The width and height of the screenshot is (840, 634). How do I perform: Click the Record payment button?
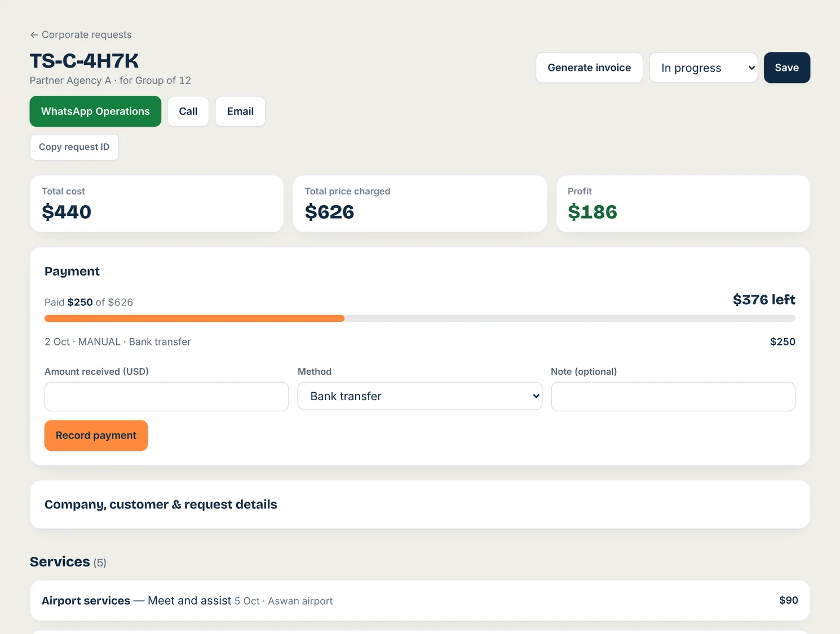[x=96, y=436]
